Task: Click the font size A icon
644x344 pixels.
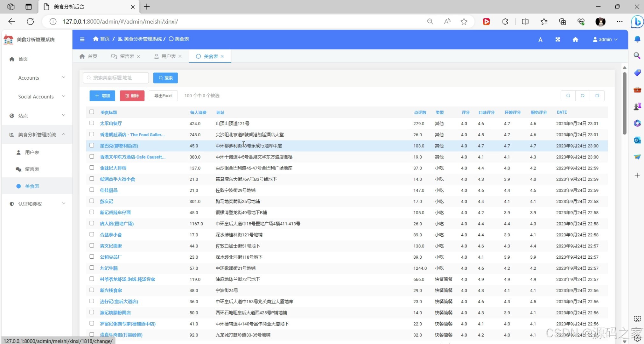Action: [540, 39]
